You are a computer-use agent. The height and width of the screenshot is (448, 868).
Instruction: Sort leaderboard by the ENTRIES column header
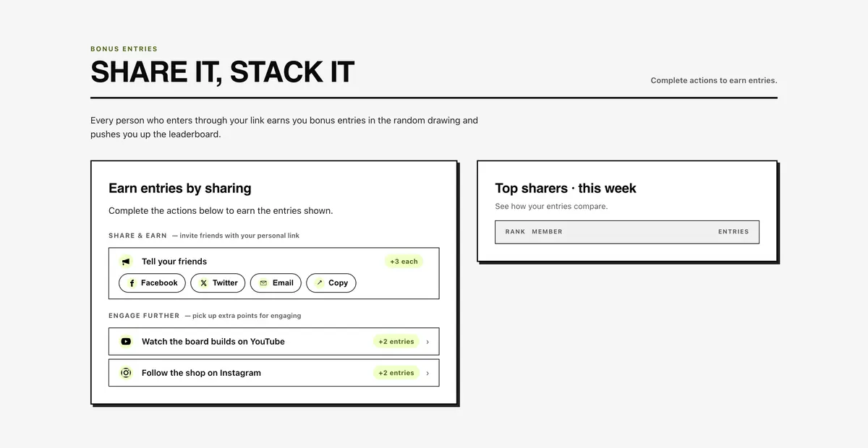click(733, 232)
